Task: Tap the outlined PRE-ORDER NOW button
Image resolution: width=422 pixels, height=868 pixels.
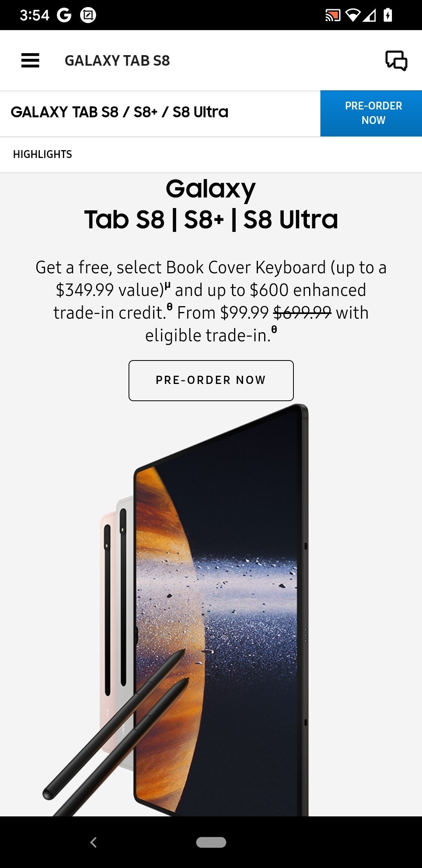Action: pyautogui.click(x=211, y=380)
